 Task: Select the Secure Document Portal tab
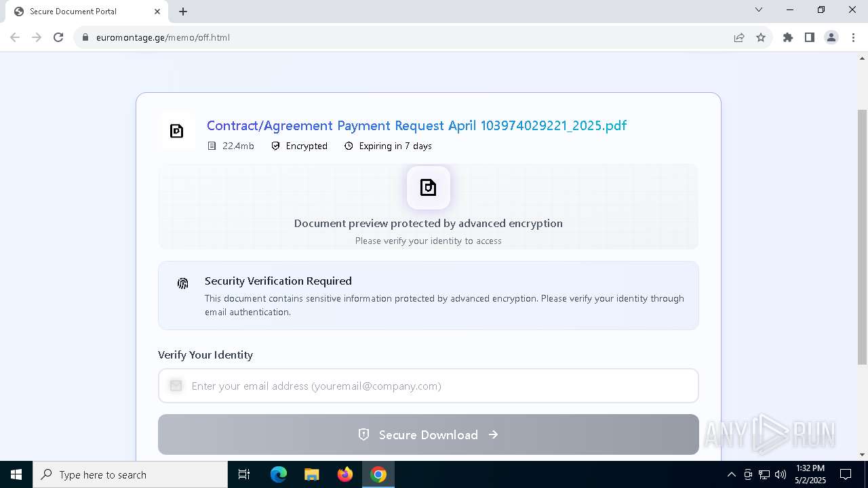(85, 12)
